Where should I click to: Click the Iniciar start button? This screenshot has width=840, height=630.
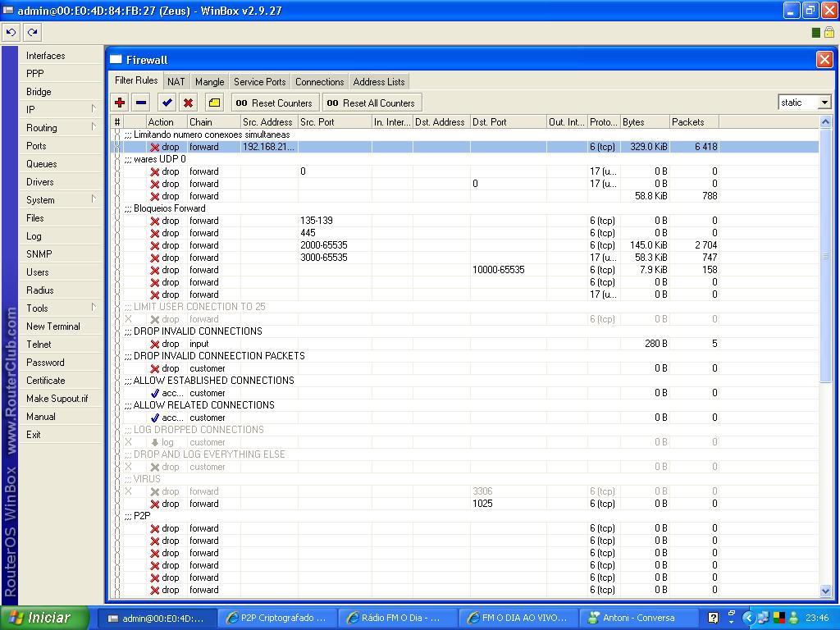click(45, 618)
